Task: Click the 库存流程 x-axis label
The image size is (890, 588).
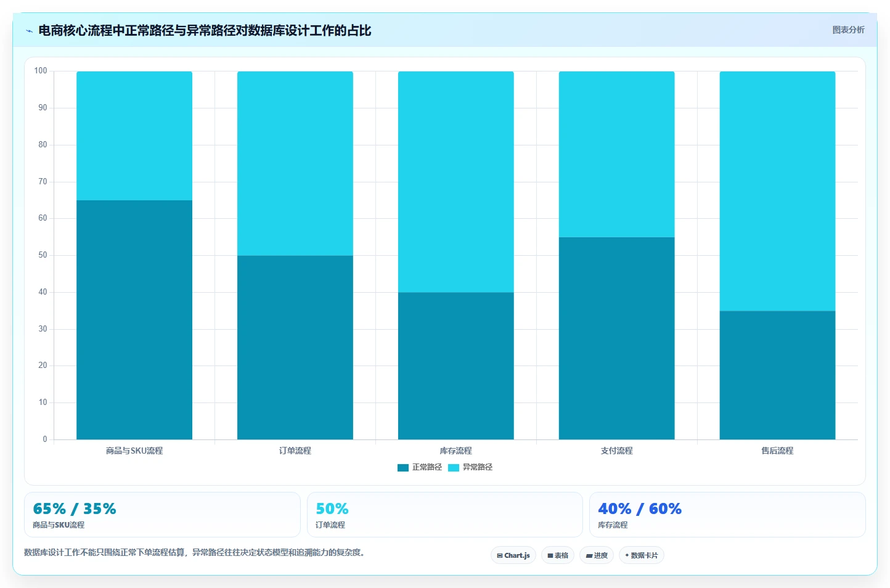Action: (456, 451)
